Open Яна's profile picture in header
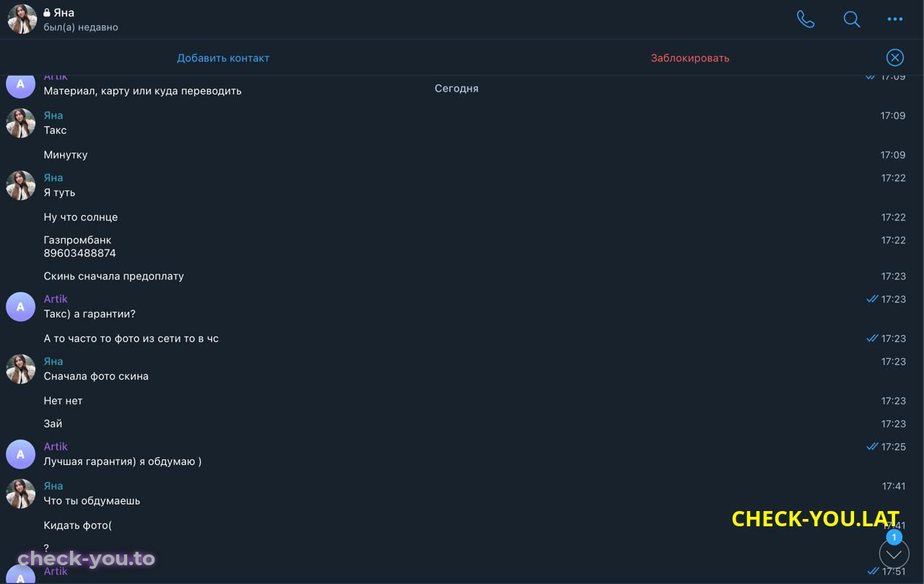Viewport: 924px width, 584px height. point(22,19)
